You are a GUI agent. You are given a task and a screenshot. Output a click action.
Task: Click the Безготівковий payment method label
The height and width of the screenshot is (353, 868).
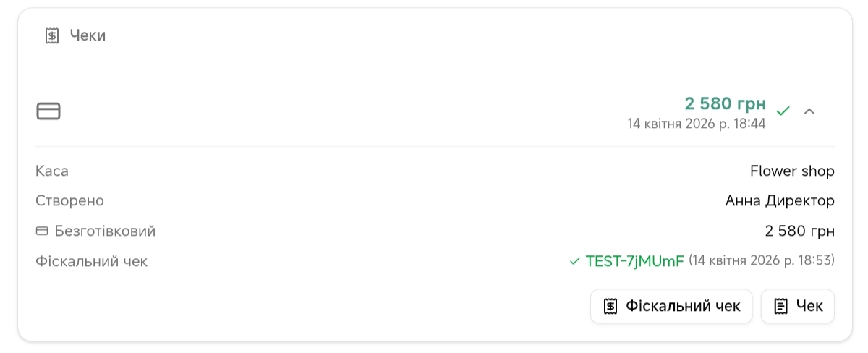(x=105, y=231)
